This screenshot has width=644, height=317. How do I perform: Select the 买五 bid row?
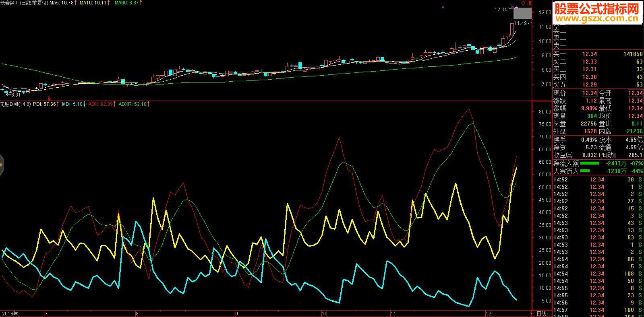click(598, 84)
